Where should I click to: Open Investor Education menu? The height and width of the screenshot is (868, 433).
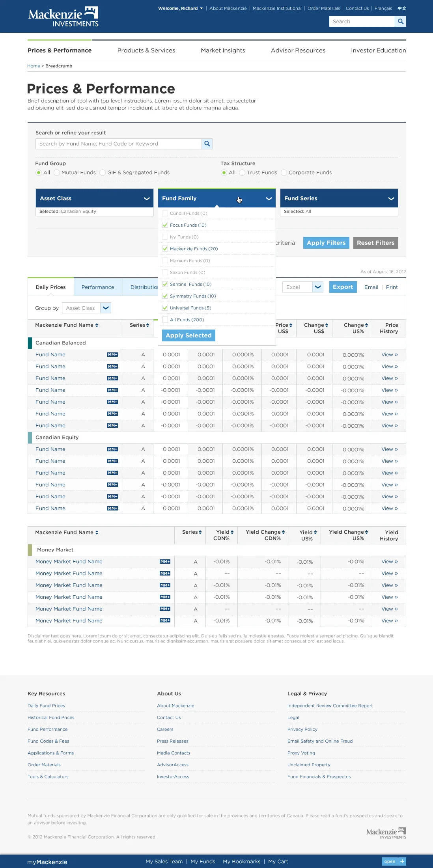pyautogui.click(x=379, y=50)
